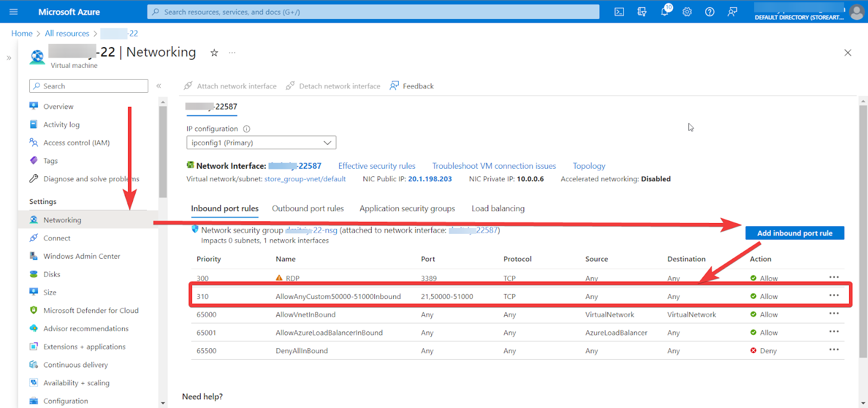Click the network security group shield icon
The width and height of the screenshot is (868, 408).
[195, 229]
